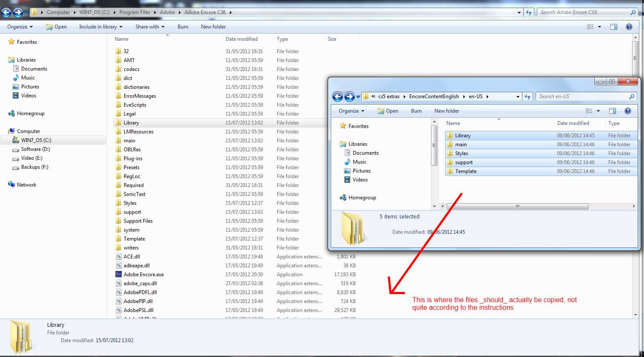Change view icon in Adobe Encore CS6 window
The width and height of the screenshot is (644, 357).
click(590, 27)
